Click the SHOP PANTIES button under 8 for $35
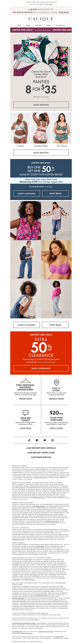82x644 pixels. coord(41,105)
